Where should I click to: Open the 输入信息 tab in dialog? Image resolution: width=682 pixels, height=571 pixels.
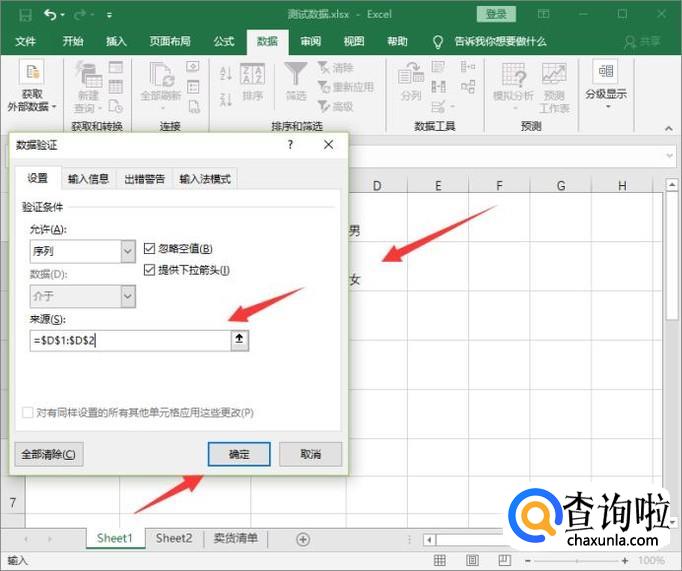pos(88,179)
